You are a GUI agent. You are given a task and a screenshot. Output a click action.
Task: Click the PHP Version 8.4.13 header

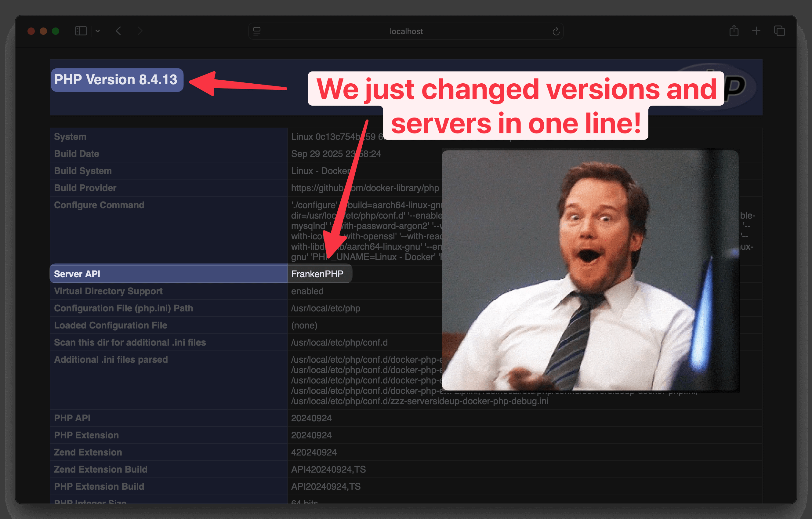[116, 80]
